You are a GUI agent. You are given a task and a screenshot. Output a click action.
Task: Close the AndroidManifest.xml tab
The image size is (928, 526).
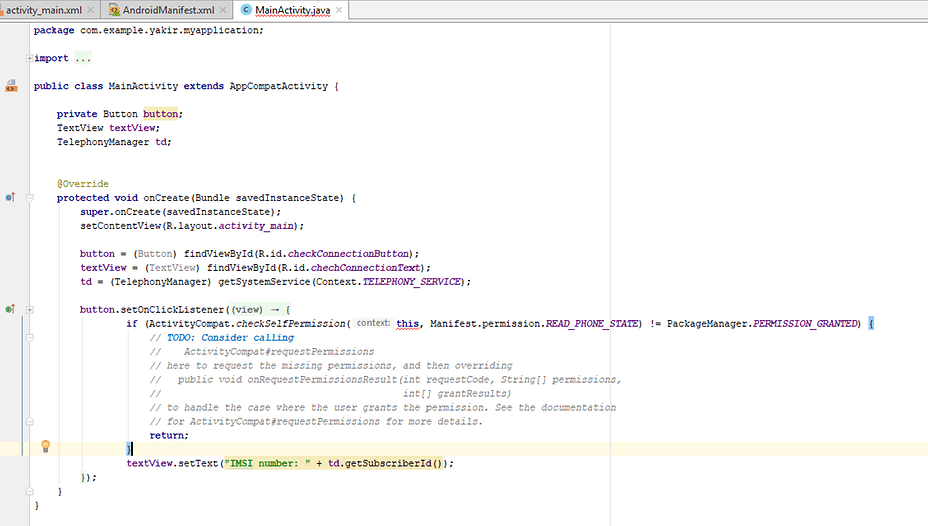click(x=223, y=10)
